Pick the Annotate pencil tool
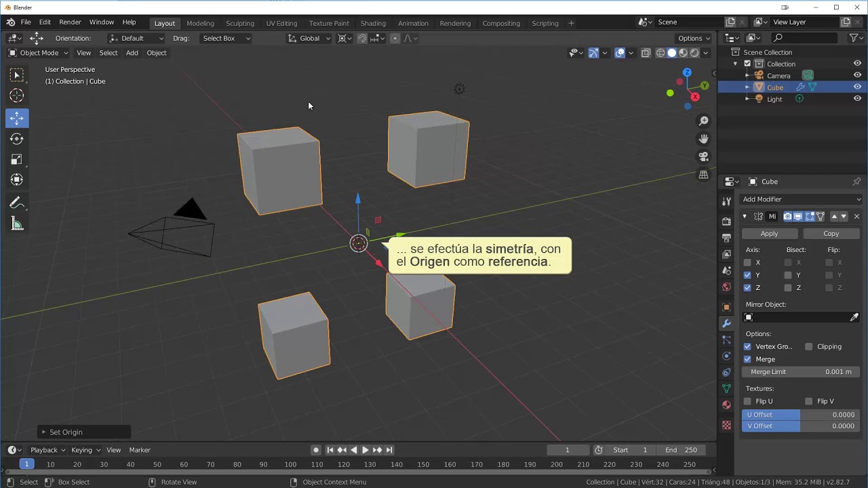 pos(17,203)
